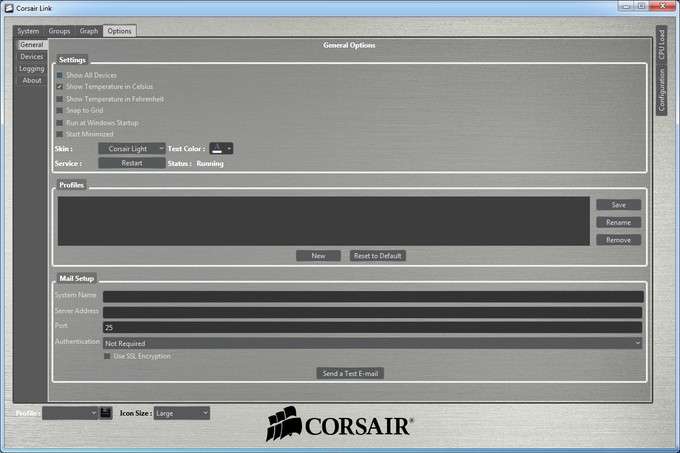This screenshot has width=680, height=453.
Task: Open the Text Color picker dropdown
Action: pyautogui.click(x=221, y=149)
